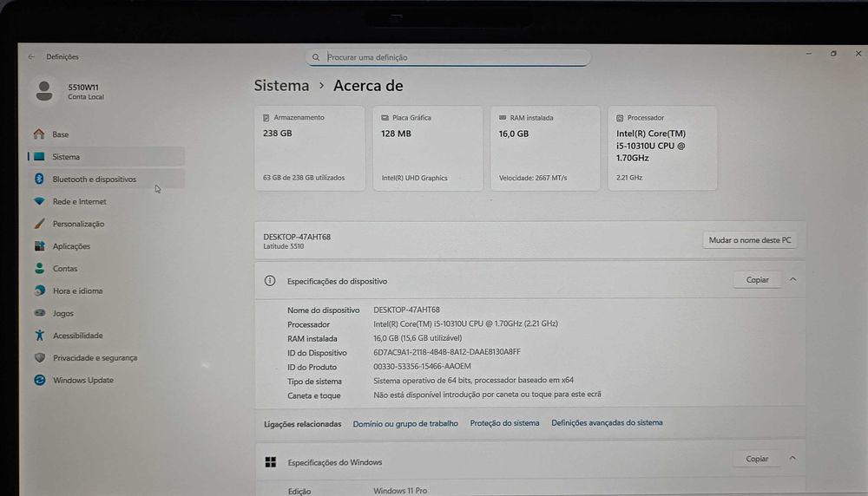
Task: Click the Windows Update sync icon
Action: [x=39, y=380]
